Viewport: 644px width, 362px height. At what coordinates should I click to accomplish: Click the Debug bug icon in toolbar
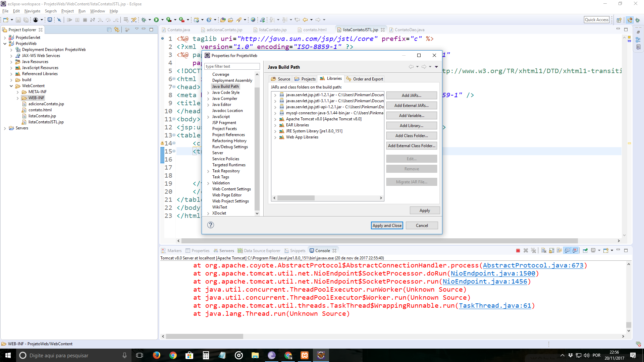click(144, 20)
